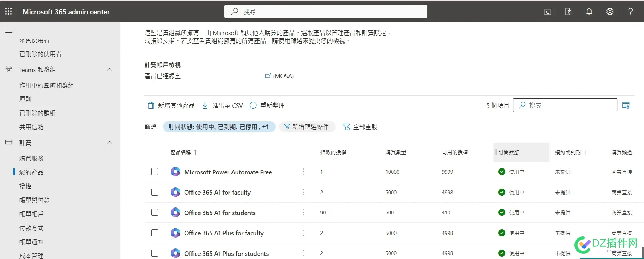This screenshot has height=259, width=644.
Task: Sort by 指派的授權 column header
Action: [333, 152]
